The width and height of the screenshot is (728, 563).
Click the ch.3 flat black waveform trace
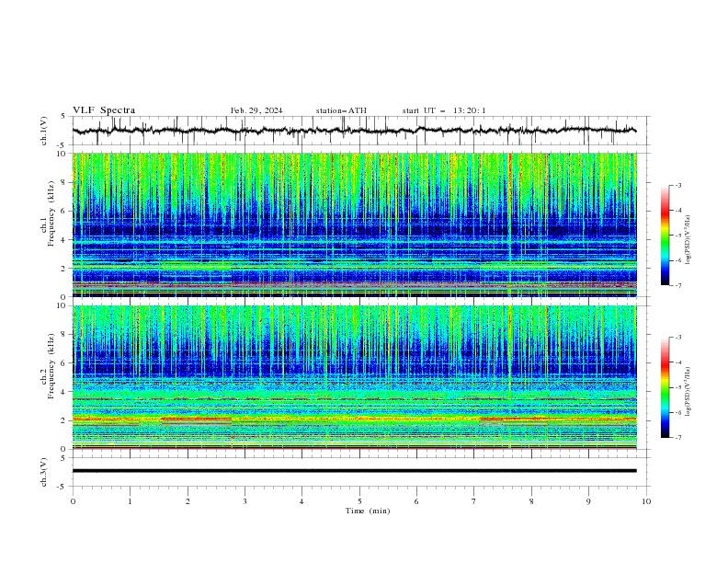354,471
